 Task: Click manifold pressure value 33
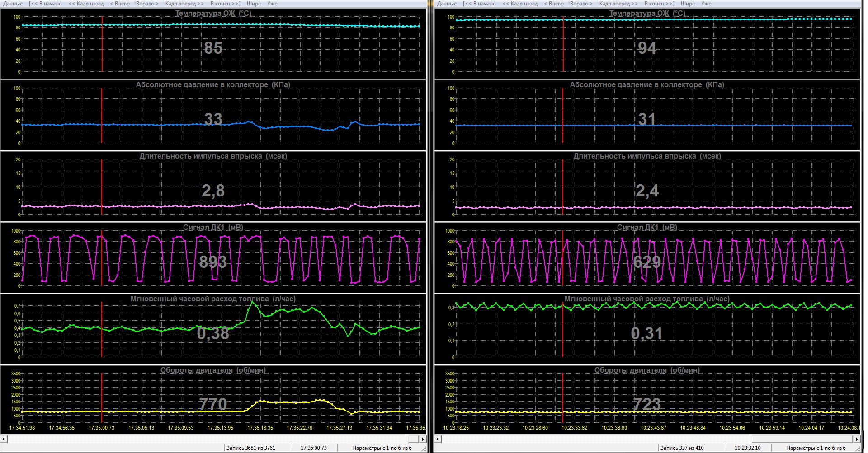pyautogui.click(x=213, y=119)
